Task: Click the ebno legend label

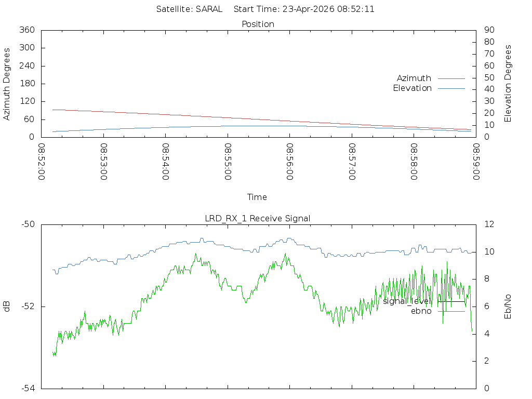Action: coord(421,311)
